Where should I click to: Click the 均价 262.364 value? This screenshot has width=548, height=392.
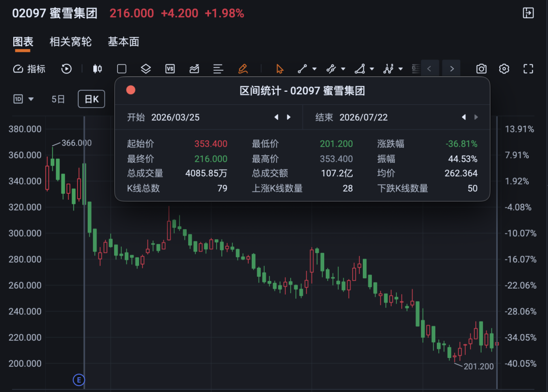pos(461,173)
